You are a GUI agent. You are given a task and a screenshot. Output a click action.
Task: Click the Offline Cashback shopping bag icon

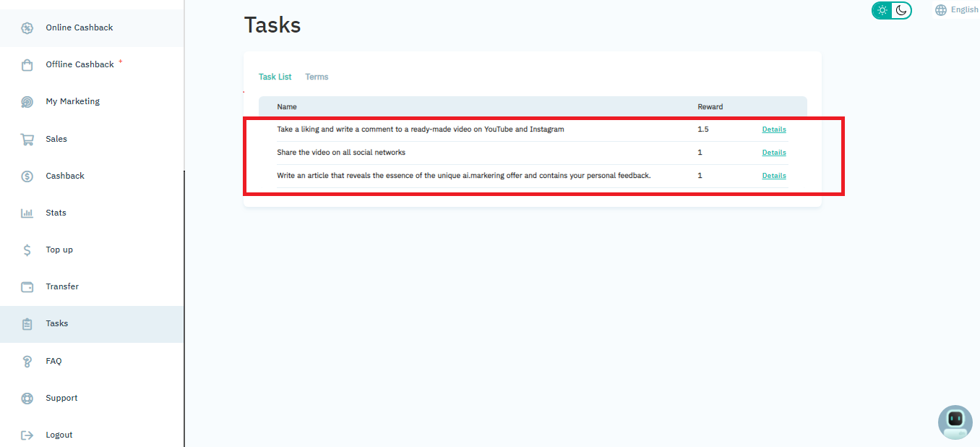pyautogui.click(x=27, y=65)
